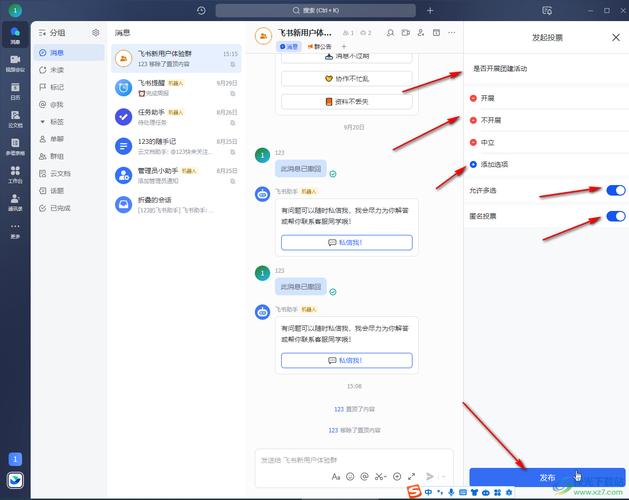Click the circled plus attachment icon
The width and height of the screenshot is (629, 500).
[x=397, y=476]
